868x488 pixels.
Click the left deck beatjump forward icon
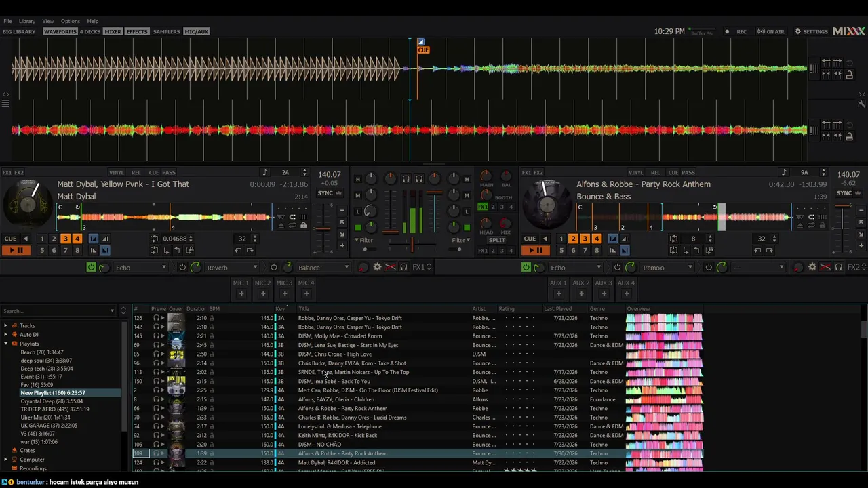(x=250, y=251)
